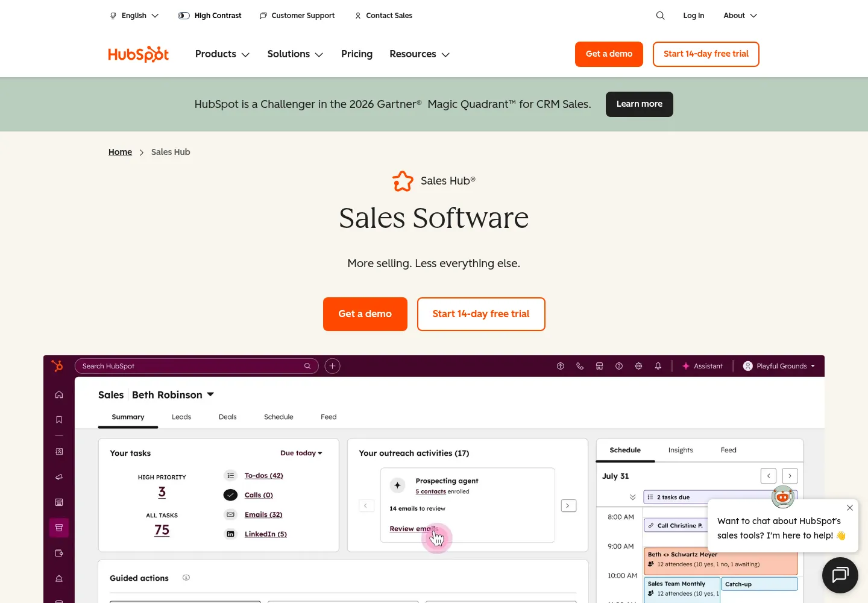This screenshot has height=603, width=868.
Task: Open the Due today filter dropdown
Action: coord(301,453)
